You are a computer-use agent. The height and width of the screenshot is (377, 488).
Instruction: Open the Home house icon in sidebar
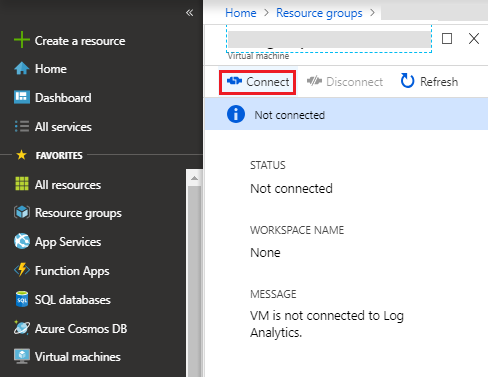coord(22,68)
